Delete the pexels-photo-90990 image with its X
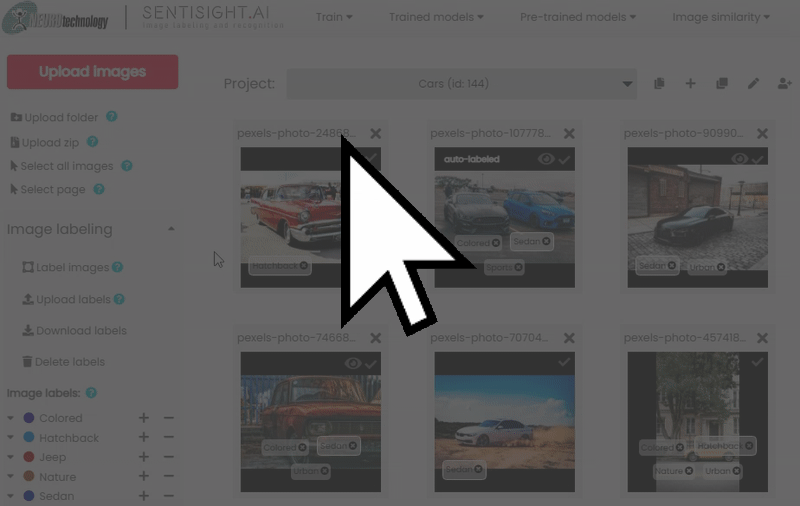This screenshot has height=506, width=800. tap(762, 134)
